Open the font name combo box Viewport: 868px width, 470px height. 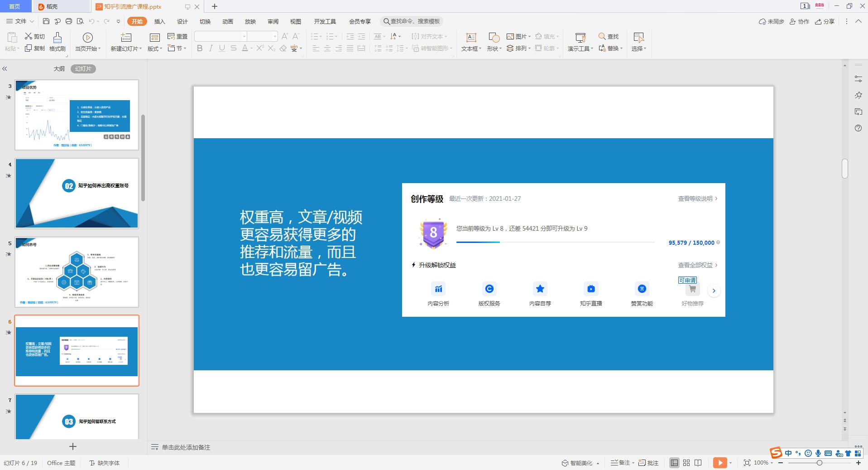click(x=221, y=36)
